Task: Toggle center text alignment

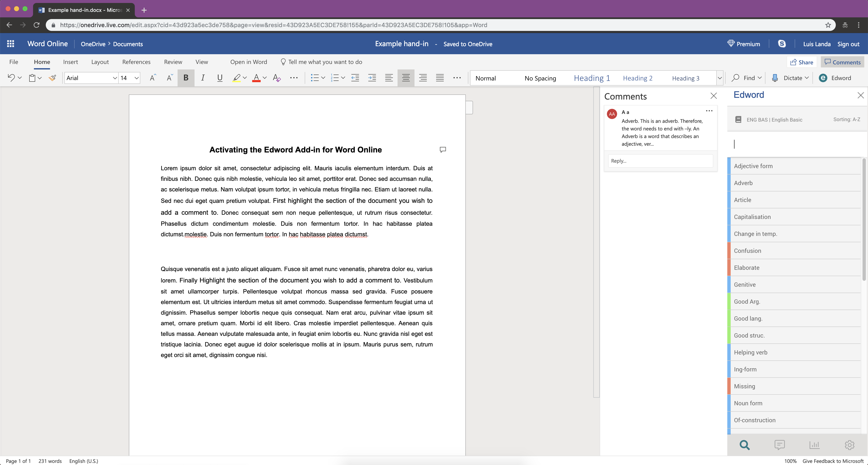Action: (406, 78)
